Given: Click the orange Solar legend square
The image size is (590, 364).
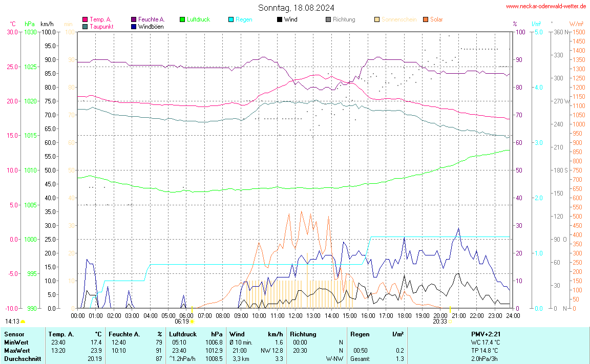Looking at the screenshot, I should click(426, 19).
